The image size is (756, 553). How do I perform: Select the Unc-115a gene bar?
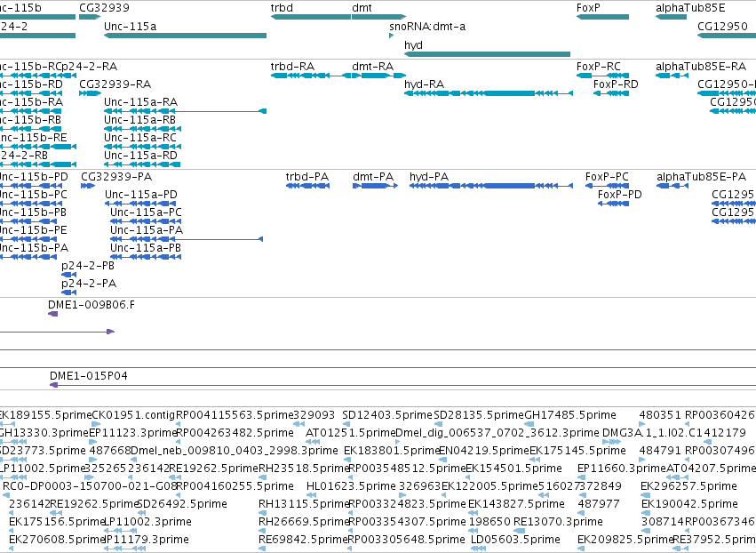185,36
